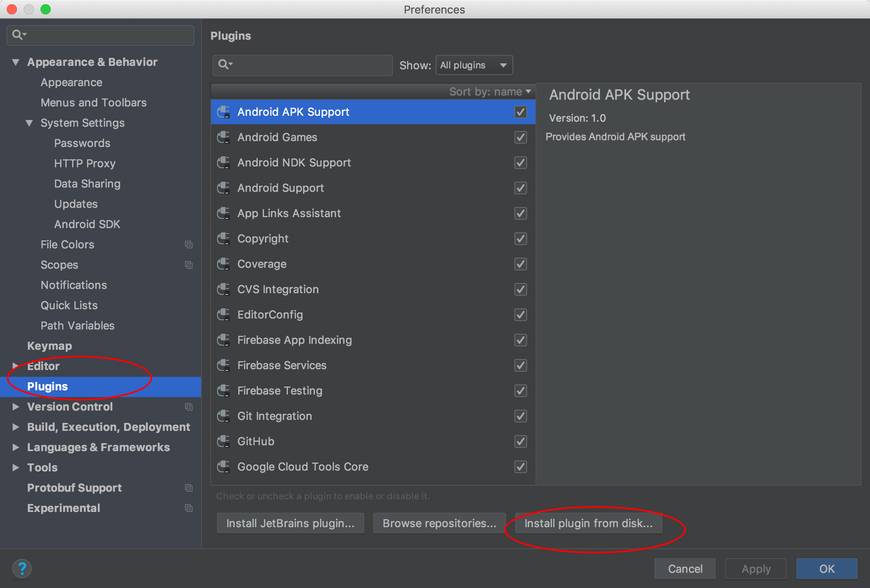Click the Android NDK Support plugin icon
Viewport: 870px width, 588px height.
click(x=223, y=163)
